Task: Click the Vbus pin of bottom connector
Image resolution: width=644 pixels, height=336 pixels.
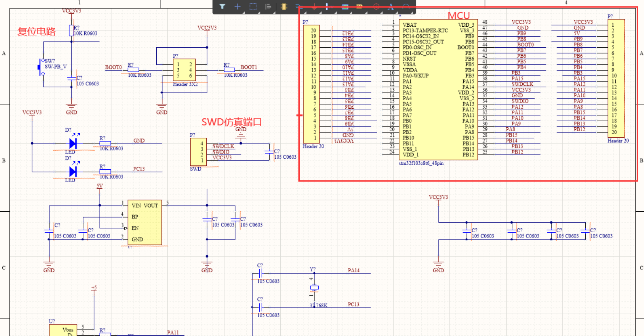Action: point(68,330)
